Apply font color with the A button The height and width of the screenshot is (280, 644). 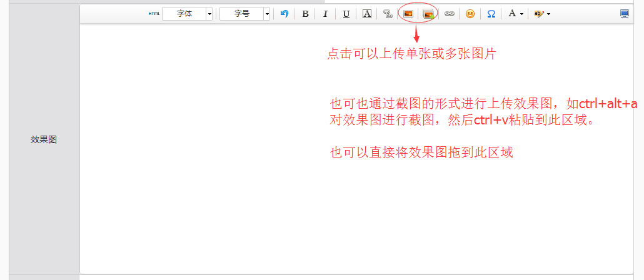click(x=512, y=14)
